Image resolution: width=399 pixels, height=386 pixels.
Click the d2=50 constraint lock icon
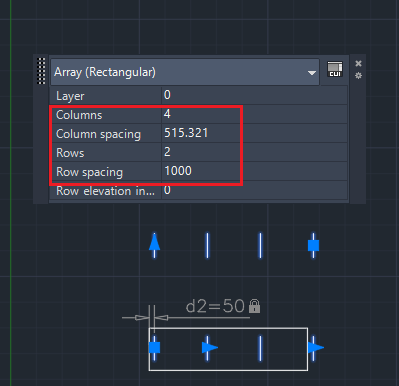(x=254, y=306)
